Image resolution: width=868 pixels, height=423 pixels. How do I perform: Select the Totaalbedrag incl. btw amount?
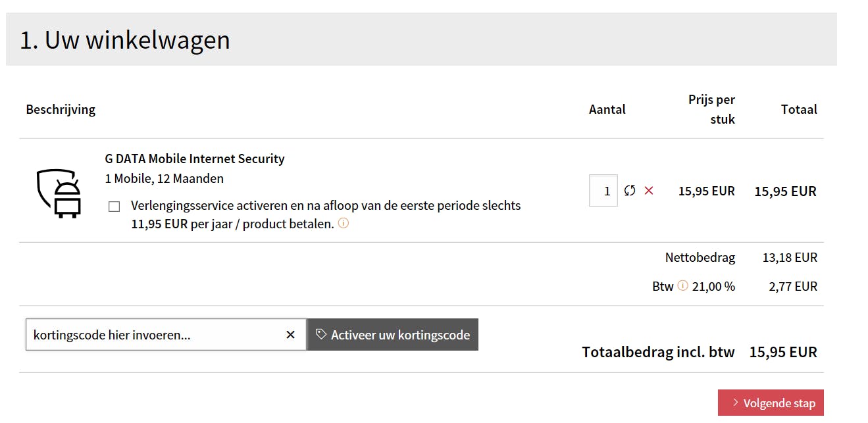[783, 352]
